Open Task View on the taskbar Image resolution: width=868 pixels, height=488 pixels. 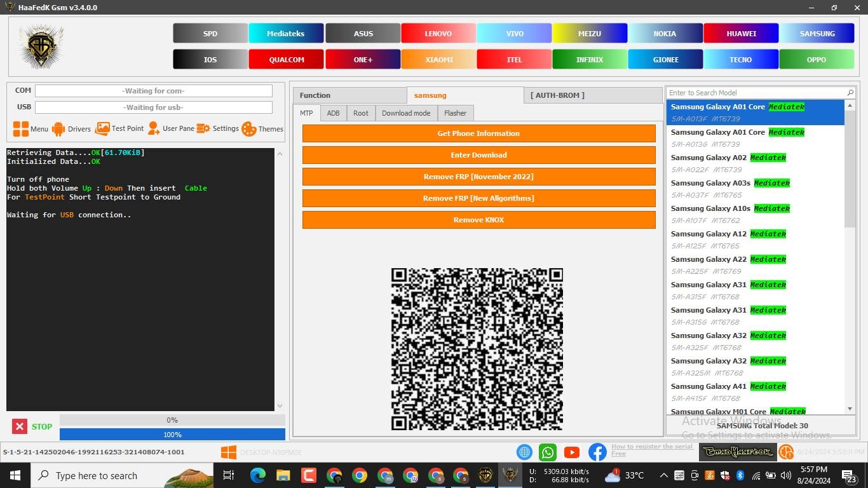[229, 475]
